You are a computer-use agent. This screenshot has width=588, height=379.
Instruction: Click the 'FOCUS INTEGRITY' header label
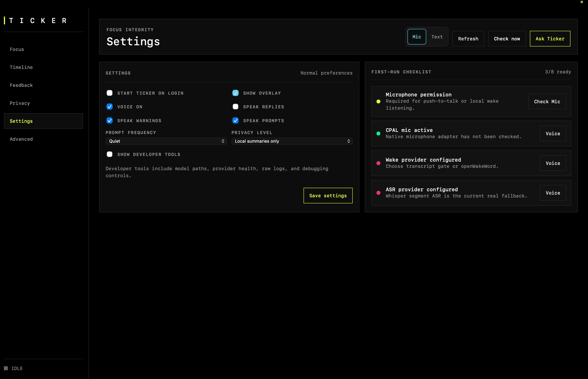point(130,30)
